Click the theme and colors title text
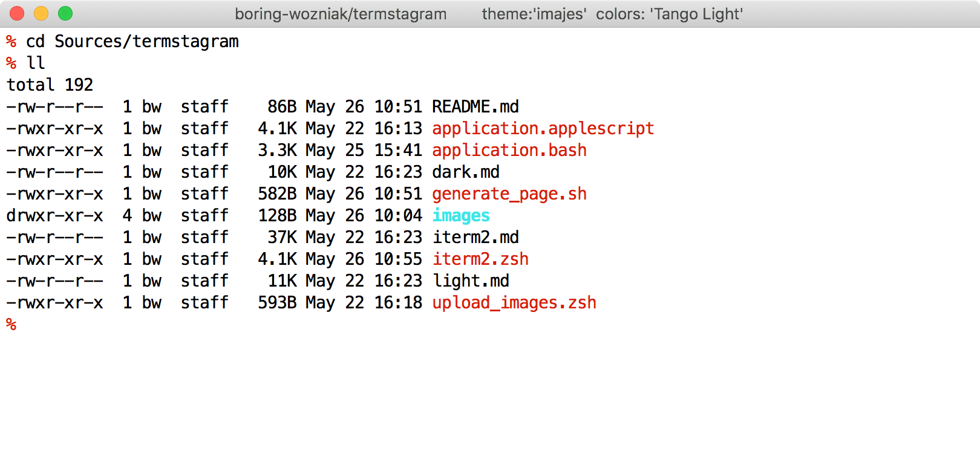The width and height of the screenshot is (980, 468). coord(612,14)
